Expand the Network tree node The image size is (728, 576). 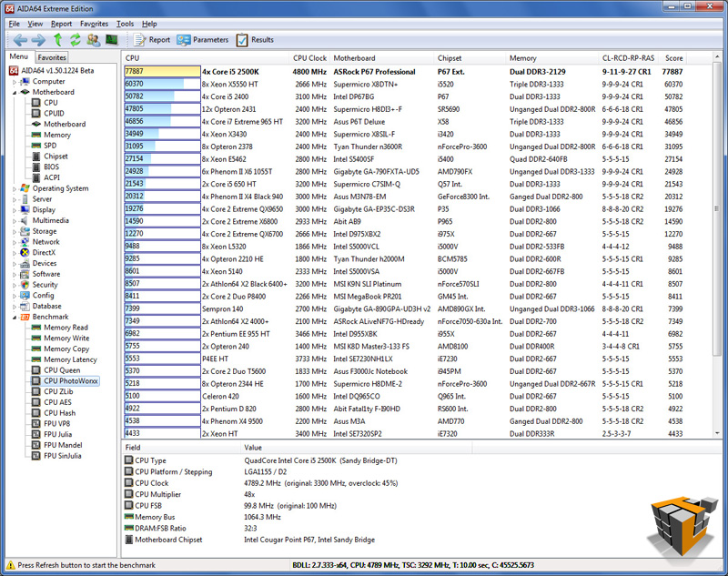(x=15, y=242)
